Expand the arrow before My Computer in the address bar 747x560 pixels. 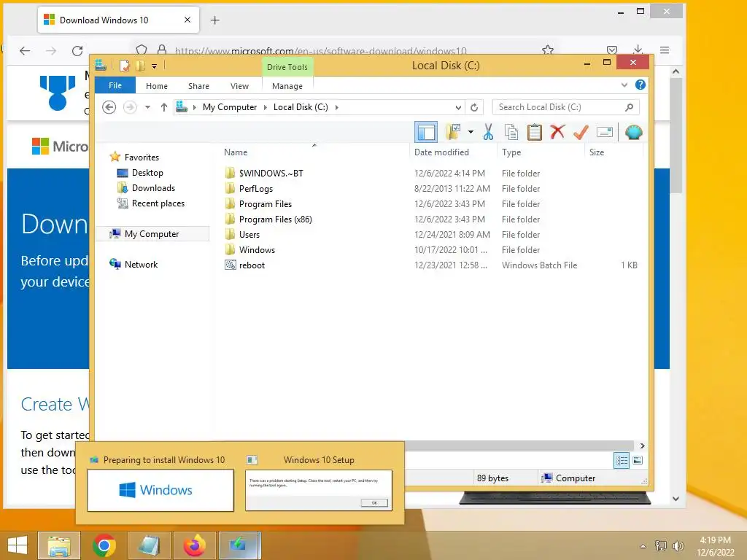tap(194, 107)
